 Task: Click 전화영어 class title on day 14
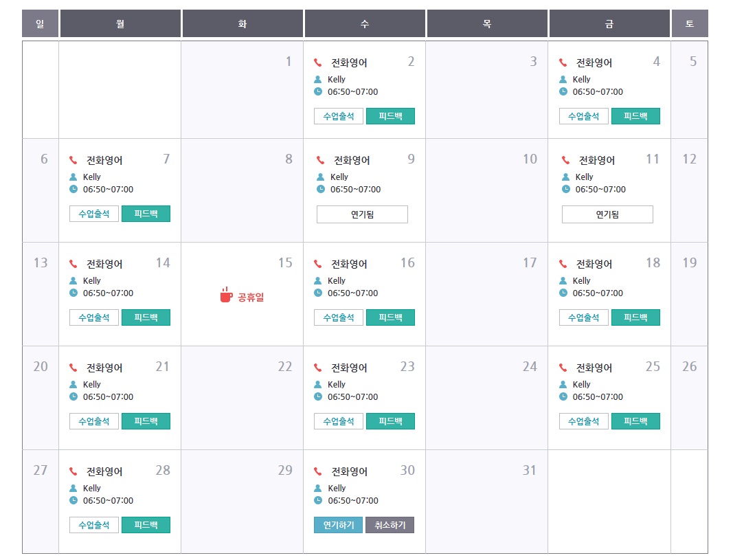coord(104,264)
